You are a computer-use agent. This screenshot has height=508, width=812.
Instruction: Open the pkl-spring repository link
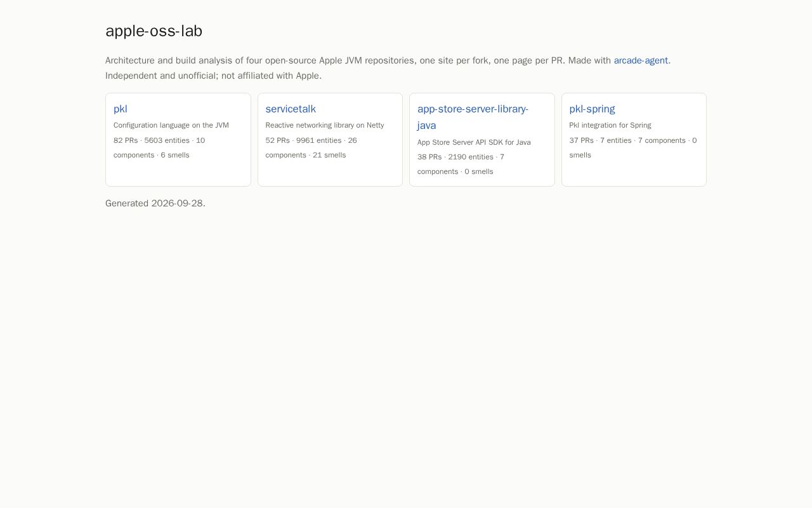pyautogui.click(x=592, y=109)
